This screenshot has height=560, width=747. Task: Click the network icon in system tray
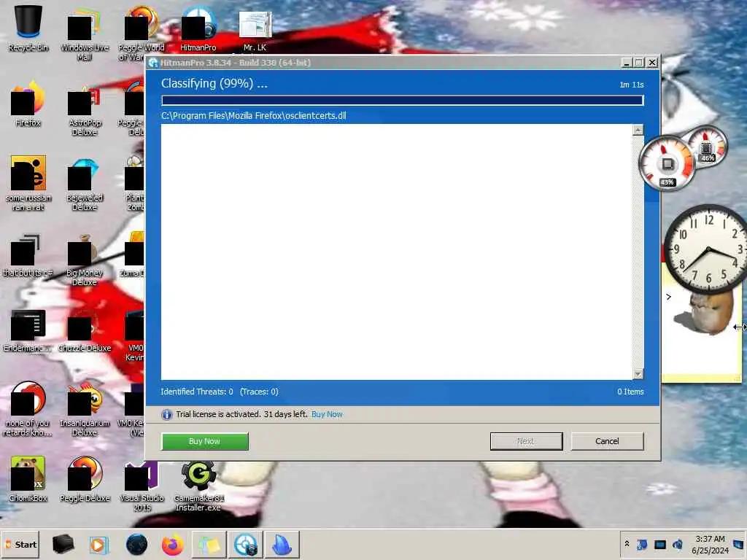659,544
